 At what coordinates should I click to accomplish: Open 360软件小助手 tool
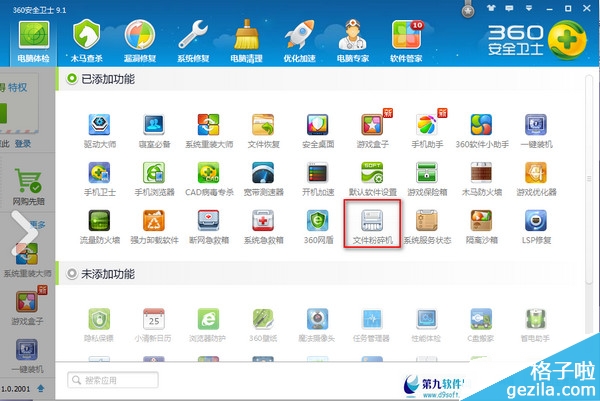click(482, 131)
